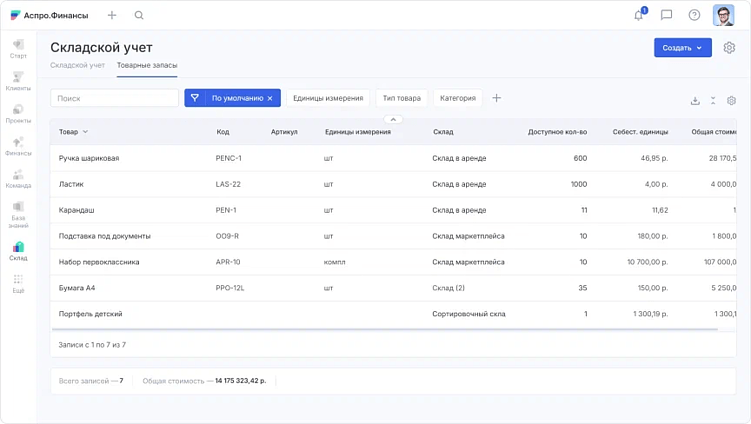Open table settings gear above the grid
This screenshot has height=424, width=751.
tap(731, 100)
